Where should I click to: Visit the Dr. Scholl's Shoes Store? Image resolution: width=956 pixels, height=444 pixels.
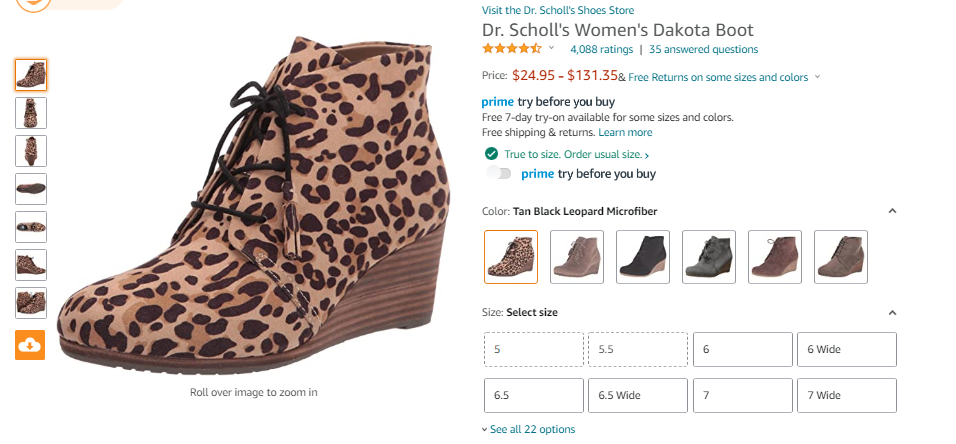tap(557, 10)
